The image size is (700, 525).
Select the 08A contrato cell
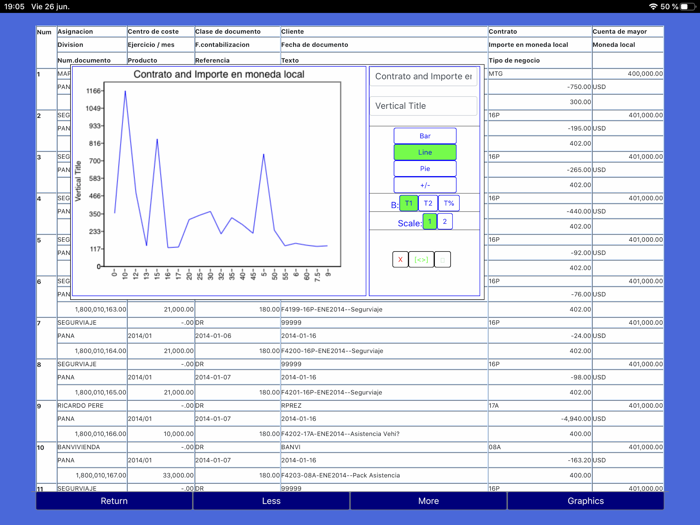tap(540, 447)
